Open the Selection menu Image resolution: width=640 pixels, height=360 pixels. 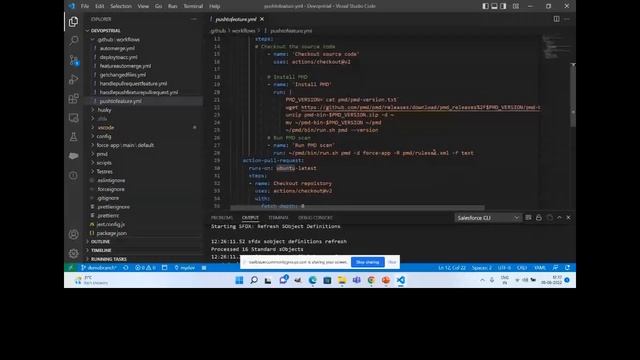[121, 6]
